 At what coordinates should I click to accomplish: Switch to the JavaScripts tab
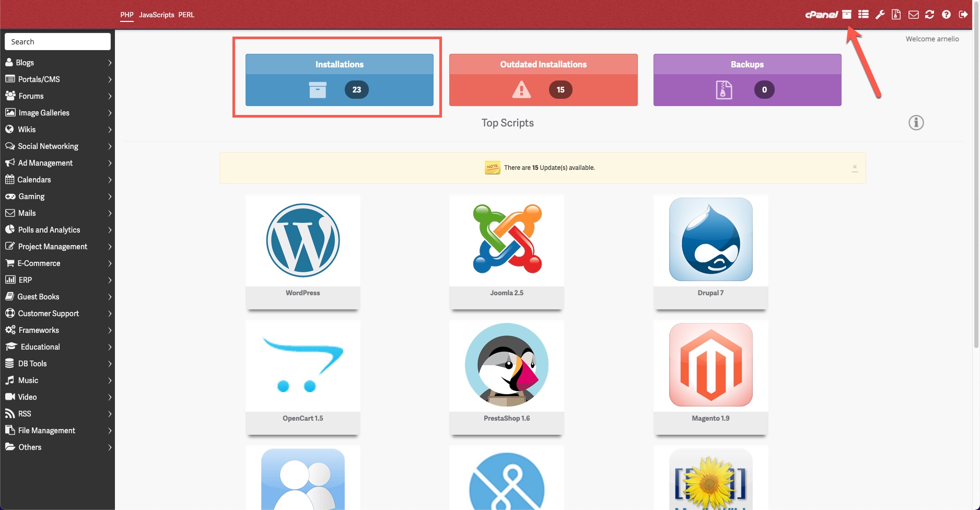coord(157,15)
